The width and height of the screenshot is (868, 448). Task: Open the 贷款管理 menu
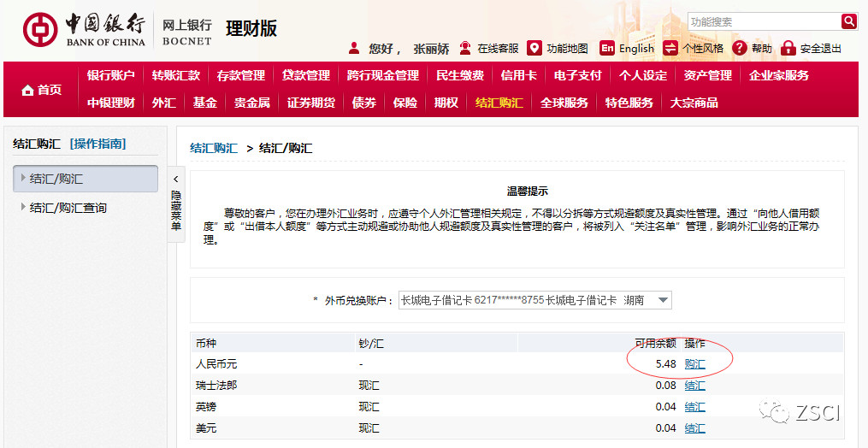click(x=306, y=75)
